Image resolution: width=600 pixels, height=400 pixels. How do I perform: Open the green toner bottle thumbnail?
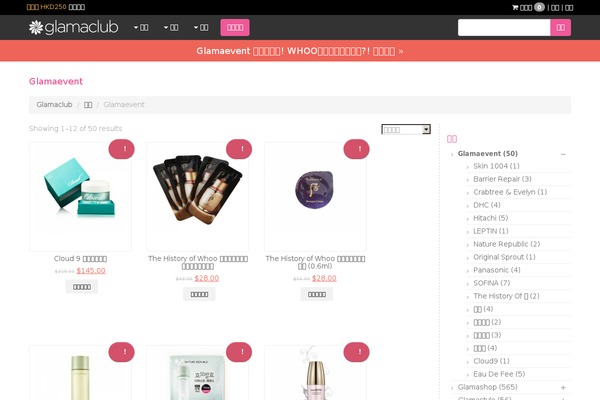pyautogui.click(x=80, y=373)
